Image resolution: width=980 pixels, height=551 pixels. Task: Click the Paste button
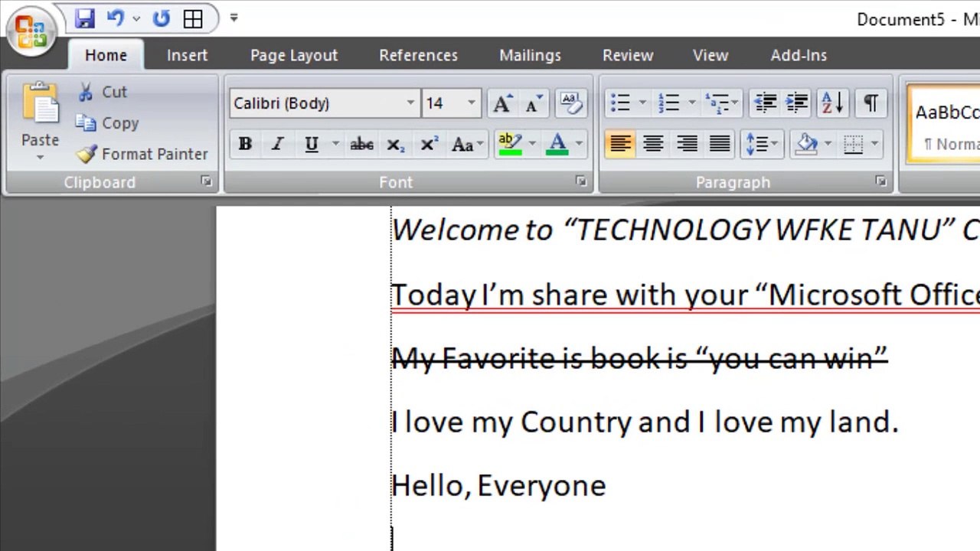point(40,115)
